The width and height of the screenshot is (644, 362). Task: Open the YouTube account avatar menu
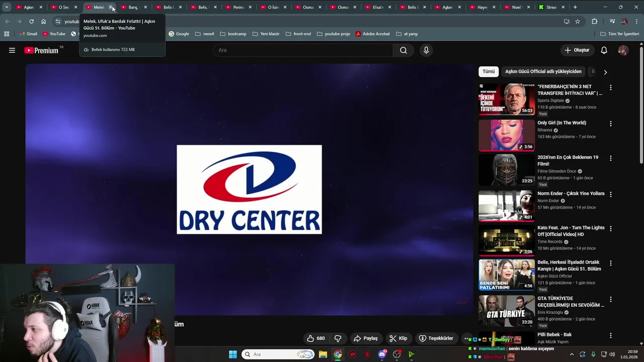point(623,50)
